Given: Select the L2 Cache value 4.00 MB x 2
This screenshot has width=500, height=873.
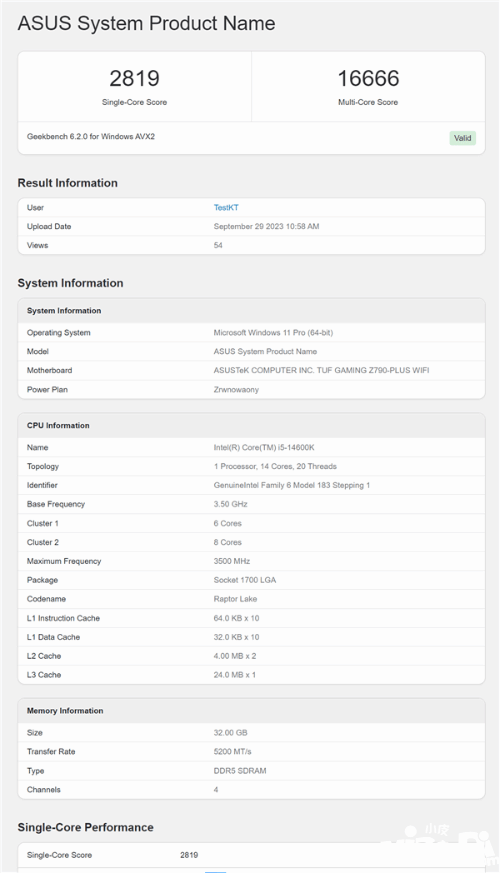Looking at the screenshot, I should pos(234,656).
